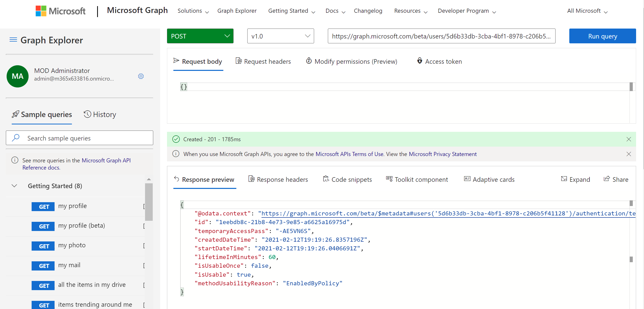Viewport: 644px width, 309px height.
Task: Open the v1.0 version dropdown
Action: [280, 36]
